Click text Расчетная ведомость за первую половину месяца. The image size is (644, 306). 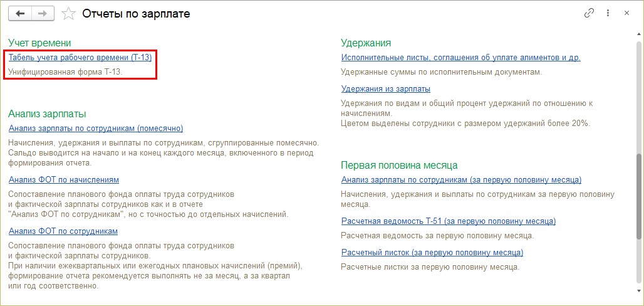pos(437,236)
